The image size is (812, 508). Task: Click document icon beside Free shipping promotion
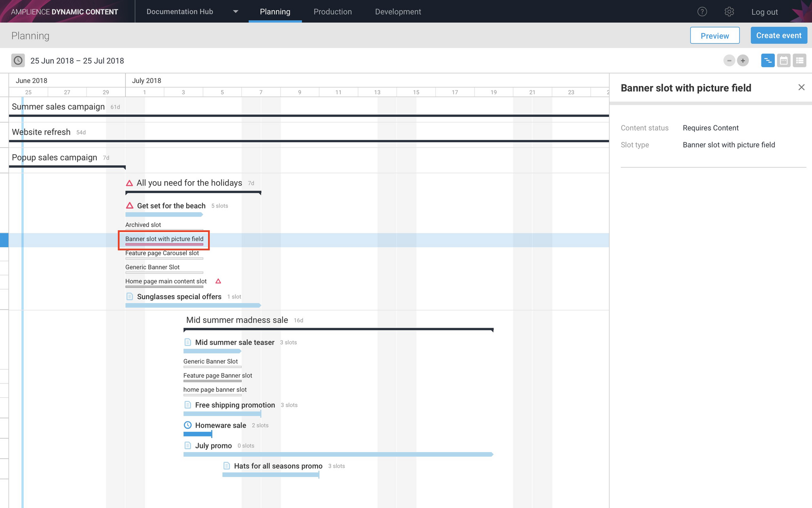pos(188,405)
